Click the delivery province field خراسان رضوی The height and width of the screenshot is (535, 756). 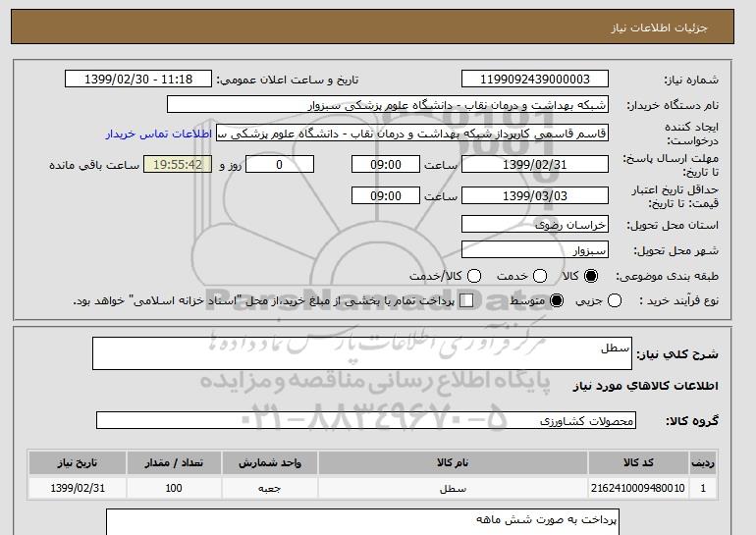[x=535, y=225]
